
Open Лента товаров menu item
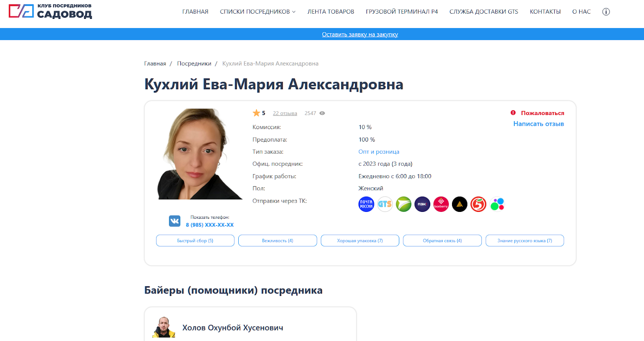tap(330, 12)
